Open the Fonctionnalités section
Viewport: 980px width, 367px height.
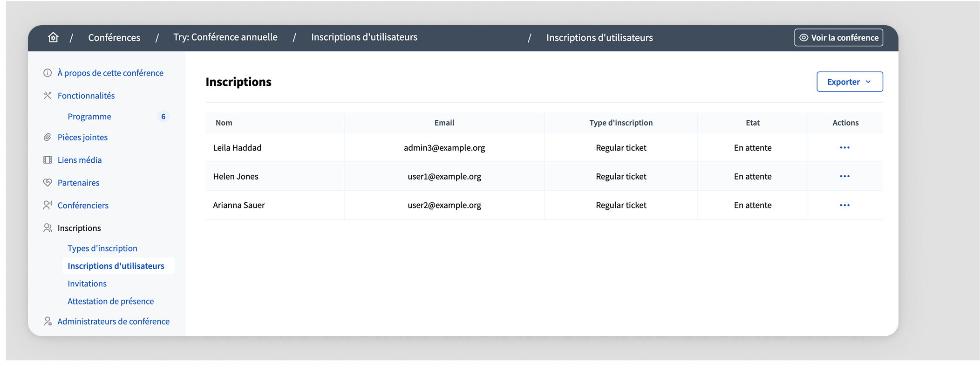pos(86,96)
